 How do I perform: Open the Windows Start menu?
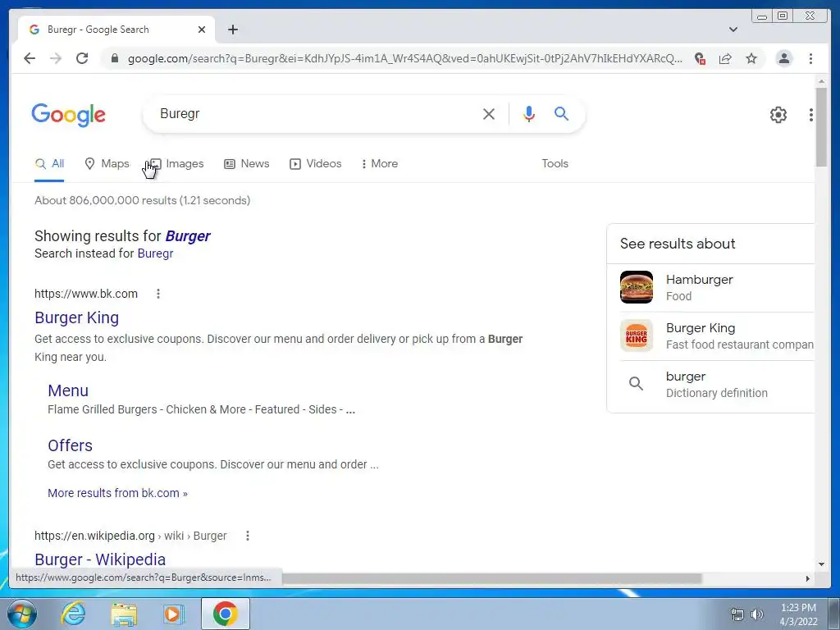pyautogui.click(x=21, y=614)
